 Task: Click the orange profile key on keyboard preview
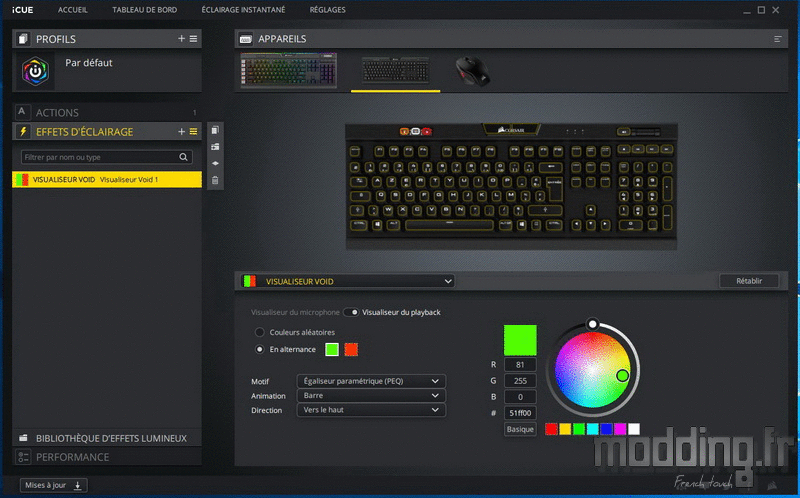pos(405,132)
